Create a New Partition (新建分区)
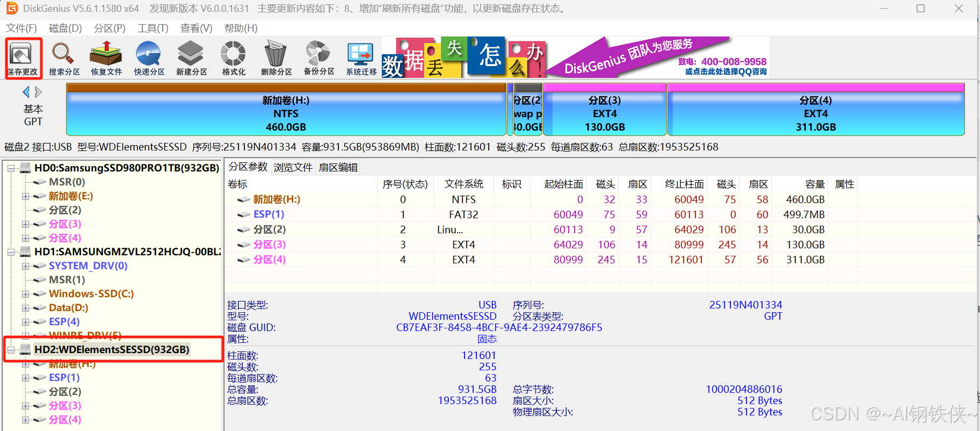 coord(191,58)
